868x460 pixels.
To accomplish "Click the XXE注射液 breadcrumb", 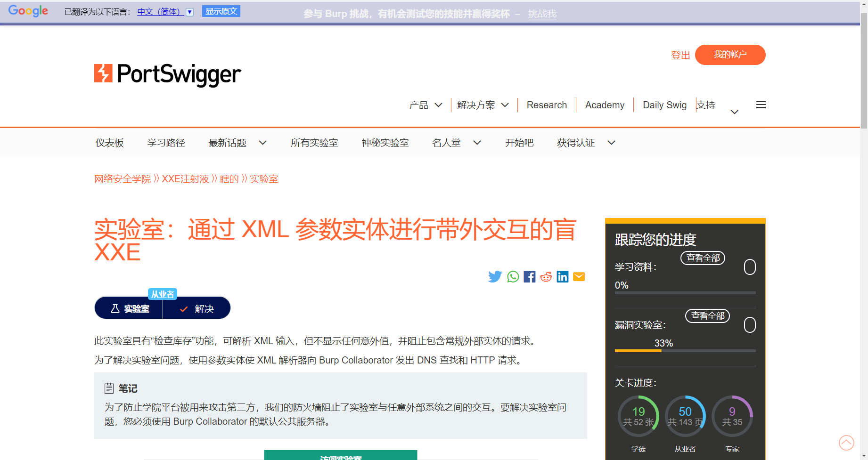I will click(185, 179).
